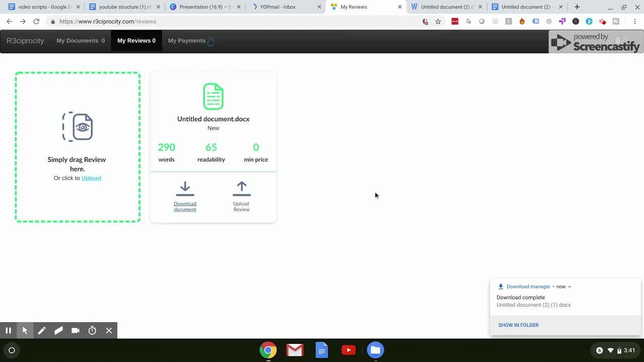644x362 pixels.
Task: Click the R3ciprocity brand logo
Action: tap(25, 41)
